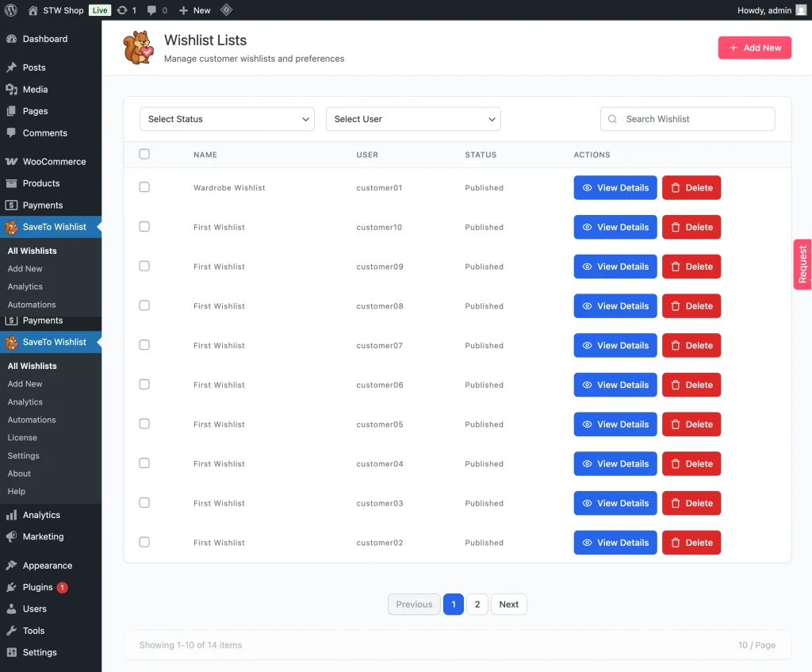This screenshot has width=812, height=672.
Task: Expand the Select User dropdown
Action: click(x=413, y=119)
